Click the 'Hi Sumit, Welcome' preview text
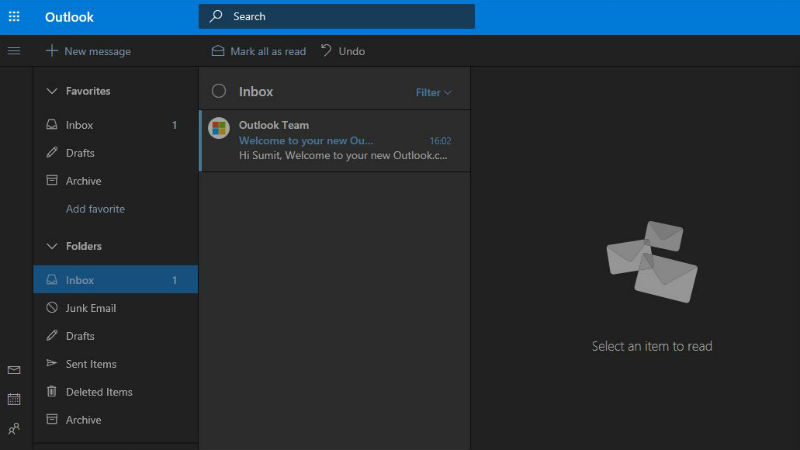The height and width of the screenshot is (450, 800). pos(343,155)
